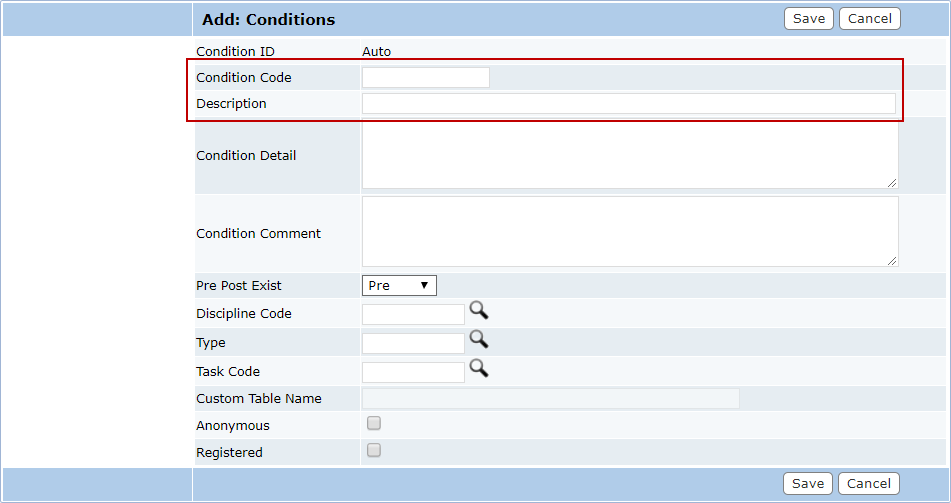This screenshot has width=951, height=503.
Task: Focus the Condition Code text field
Action: pos(426,78)
